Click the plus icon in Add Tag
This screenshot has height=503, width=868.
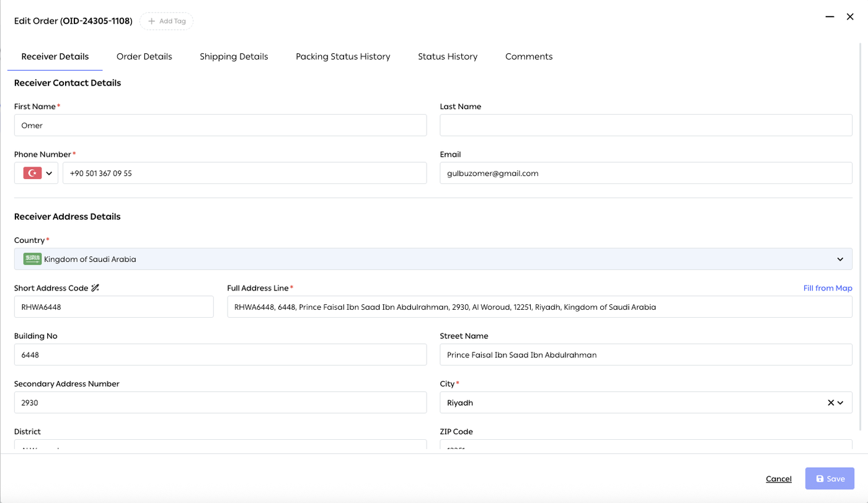coord(152,21)
